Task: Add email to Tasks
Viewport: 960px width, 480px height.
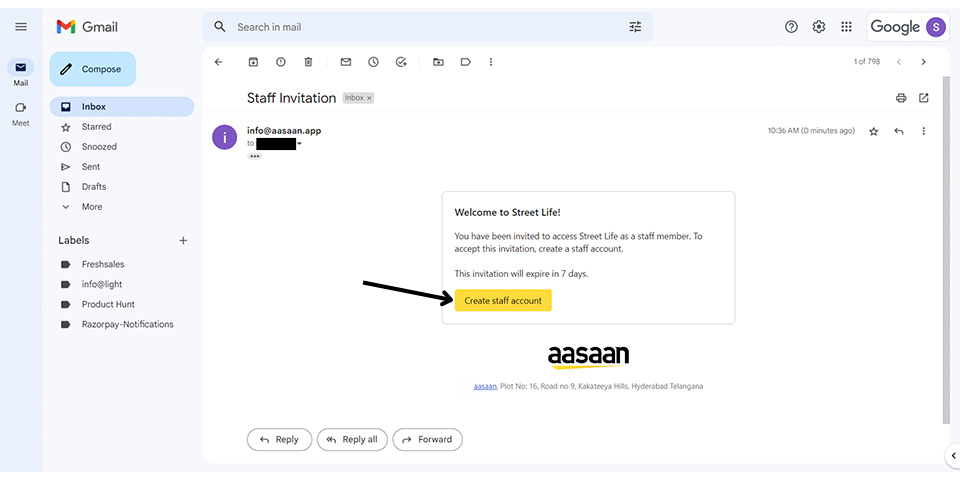Action: point(401,62)
